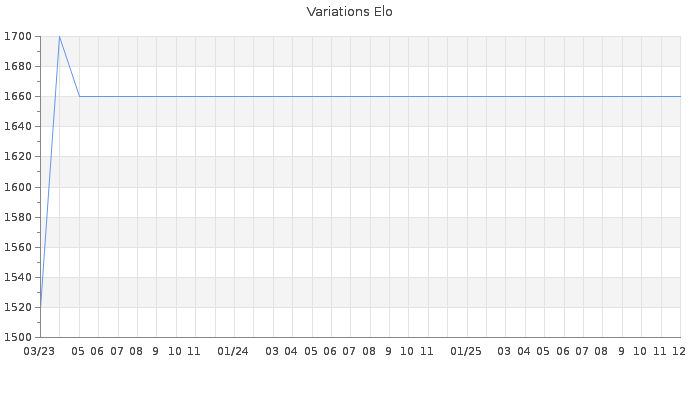Click the 1660 y-axis label
This screenshot has height=400, width=700.
click(x=19, y=97)
